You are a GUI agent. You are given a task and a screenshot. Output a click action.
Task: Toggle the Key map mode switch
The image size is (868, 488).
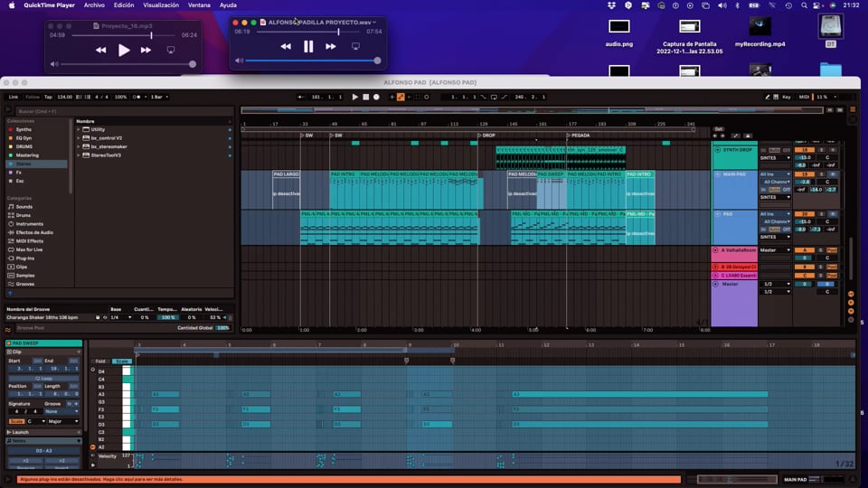point(787,97)
